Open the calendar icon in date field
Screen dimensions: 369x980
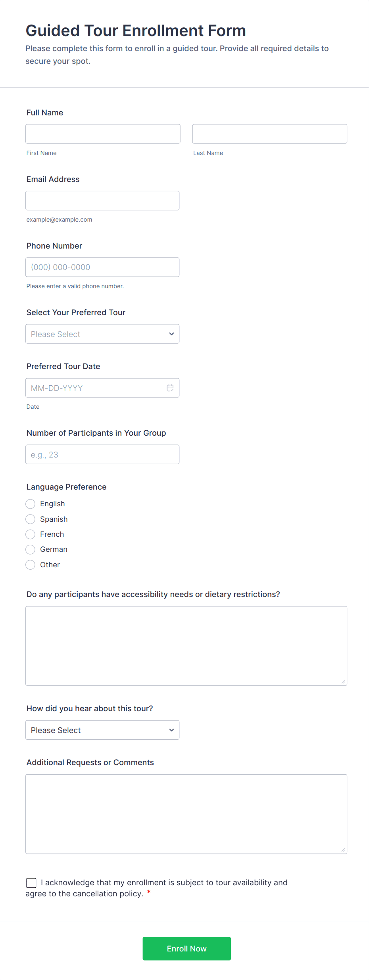(170, 388)
